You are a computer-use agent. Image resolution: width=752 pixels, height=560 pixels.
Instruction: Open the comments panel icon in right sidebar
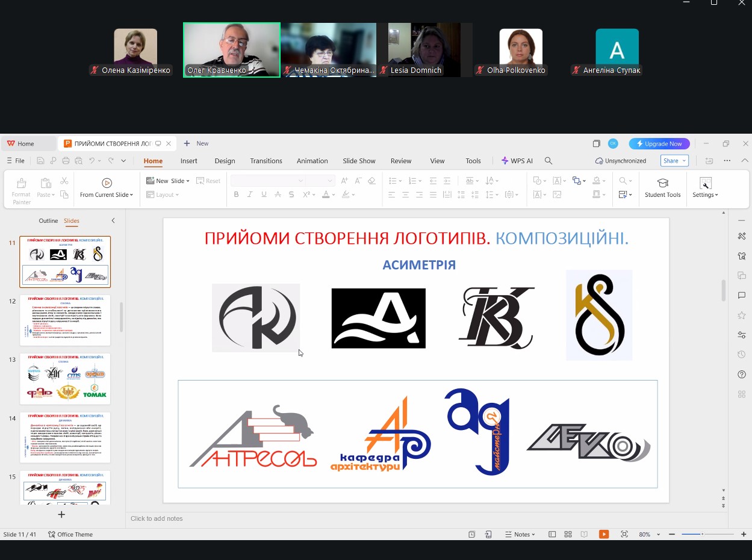click(742, 295)
